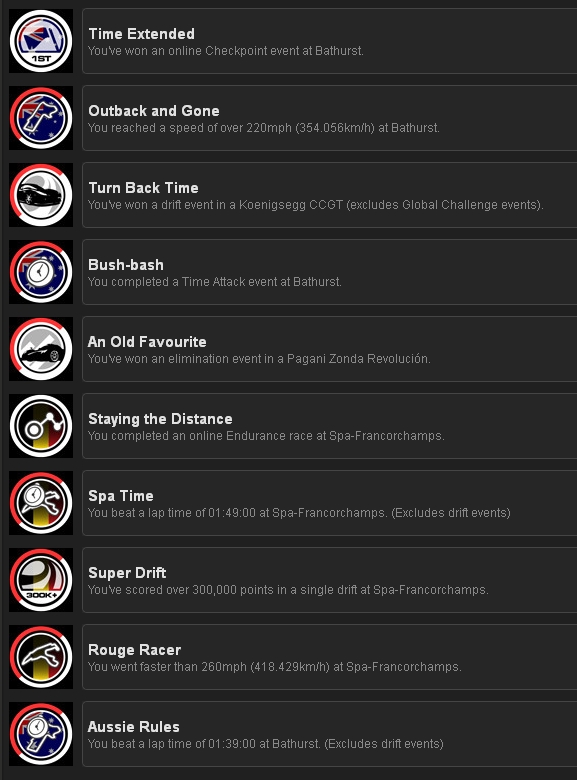
Task: Click the Time Extended achievement badge icon
Action: pyautogui.click(x=41, y=41)
